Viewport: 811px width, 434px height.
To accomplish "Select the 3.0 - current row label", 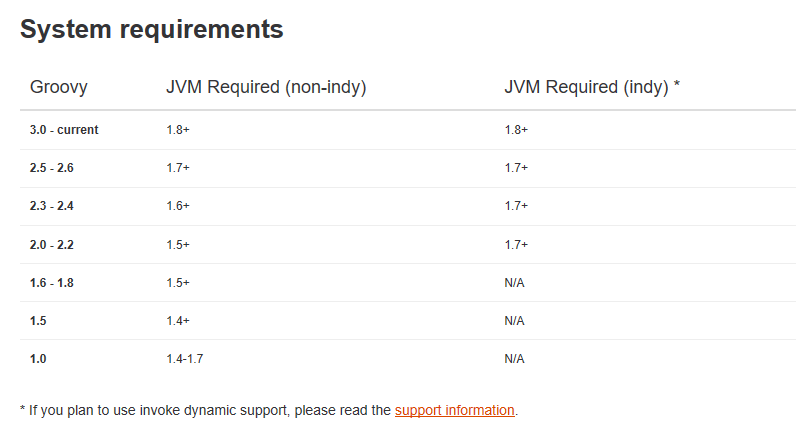I will [x=64, y=130].
